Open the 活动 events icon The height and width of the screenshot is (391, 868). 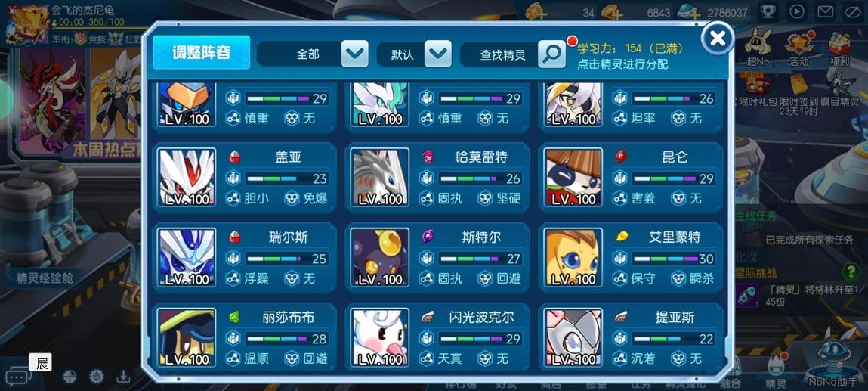pos(798,48)
